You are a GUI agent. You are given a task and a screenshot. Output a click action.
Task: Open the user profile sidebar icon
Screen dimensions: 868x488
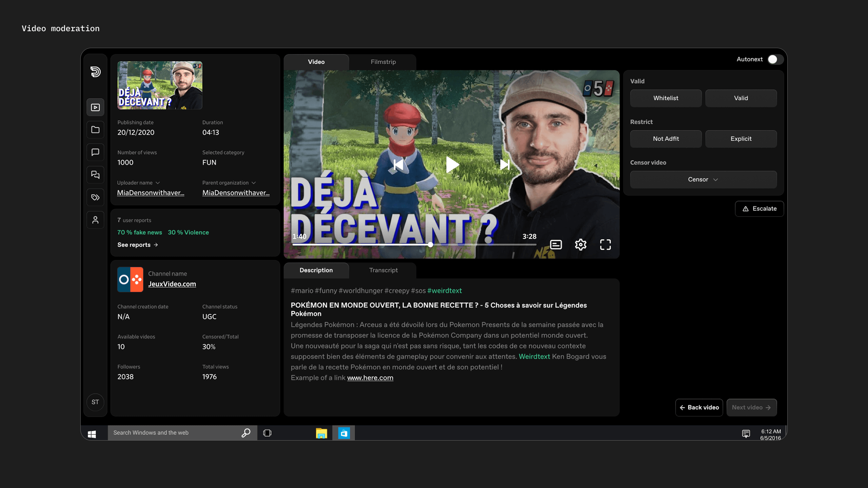coord(95,220)
